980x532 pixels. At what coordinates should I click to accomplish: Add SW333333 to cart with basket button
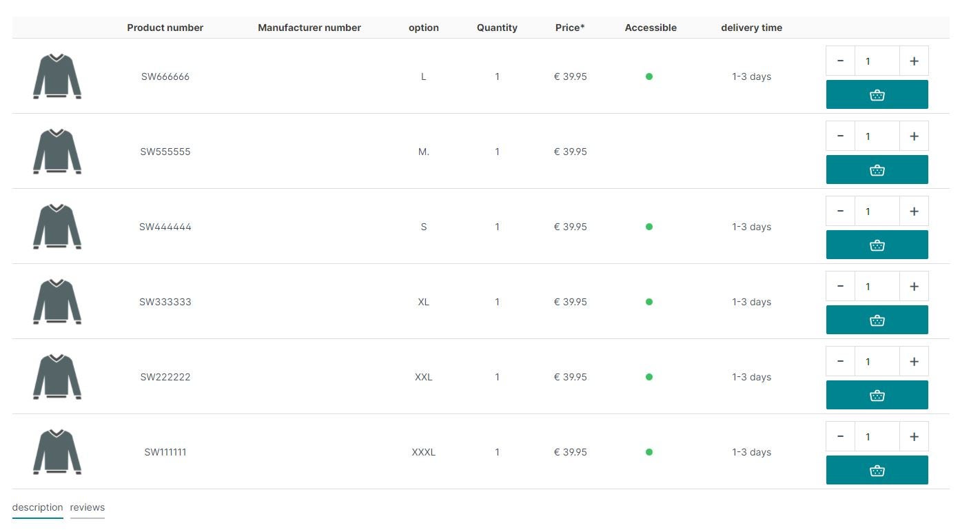click(877, 320)
